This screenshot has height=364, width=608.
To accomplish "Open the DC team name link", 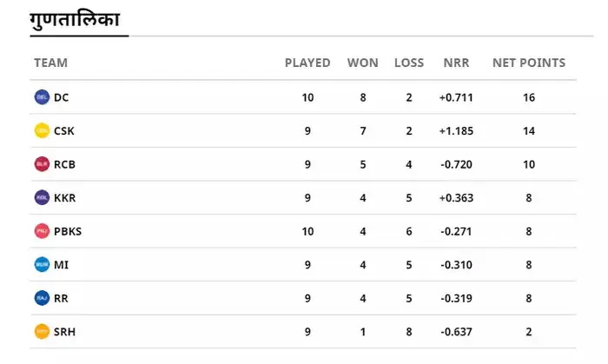I will [x=62, y=97].
